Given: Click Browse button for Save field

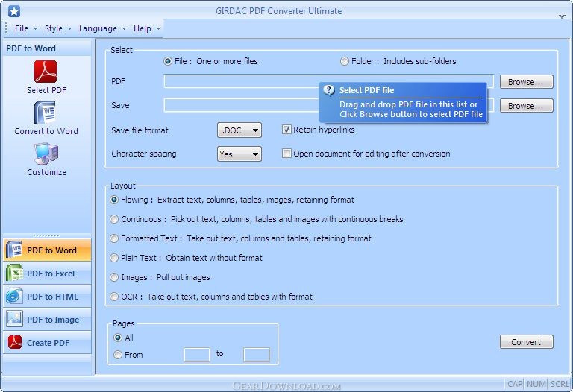Looking at the screenshot, I should (x=526, y=106).
